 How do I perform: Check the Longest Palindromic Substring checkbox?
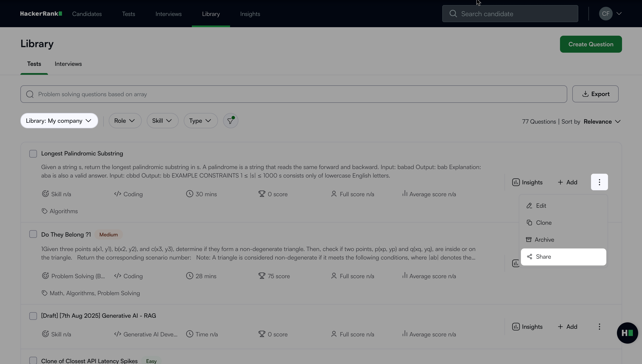(33, 154)
